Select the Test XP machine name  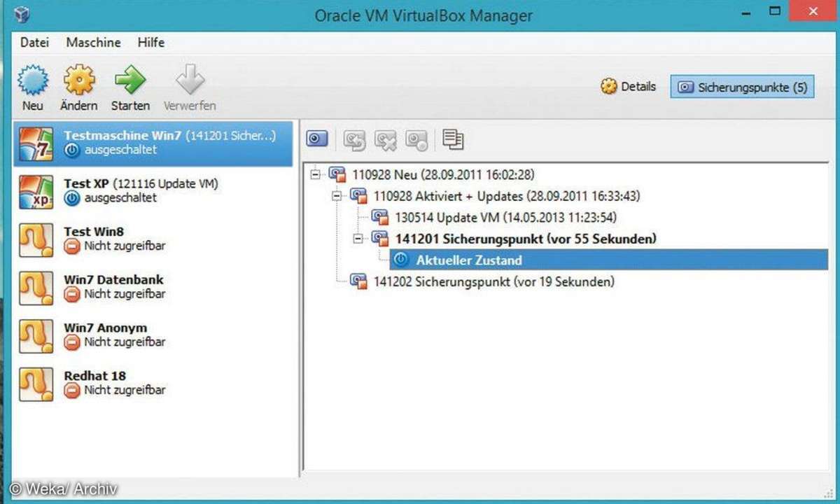click(87, 183)
